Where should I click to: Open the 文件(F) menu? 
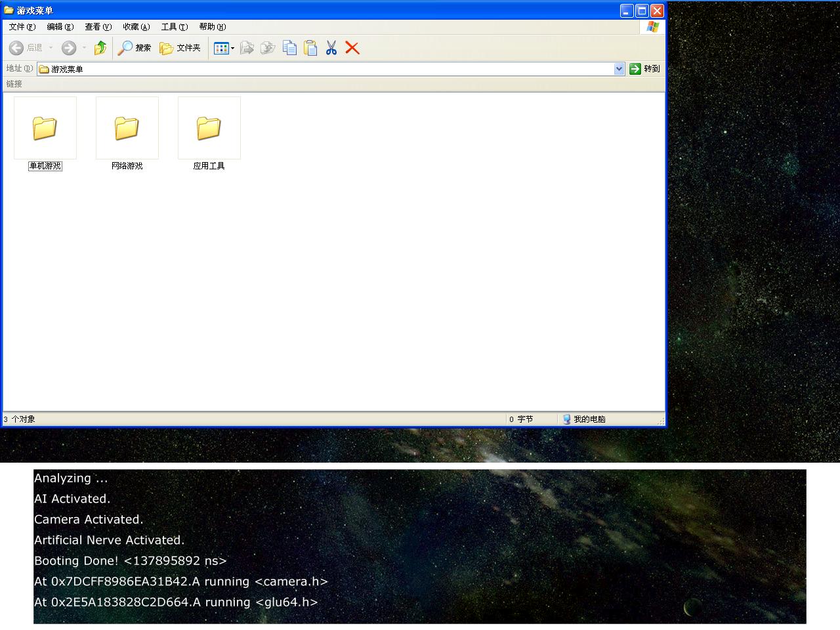coord(22,27)
